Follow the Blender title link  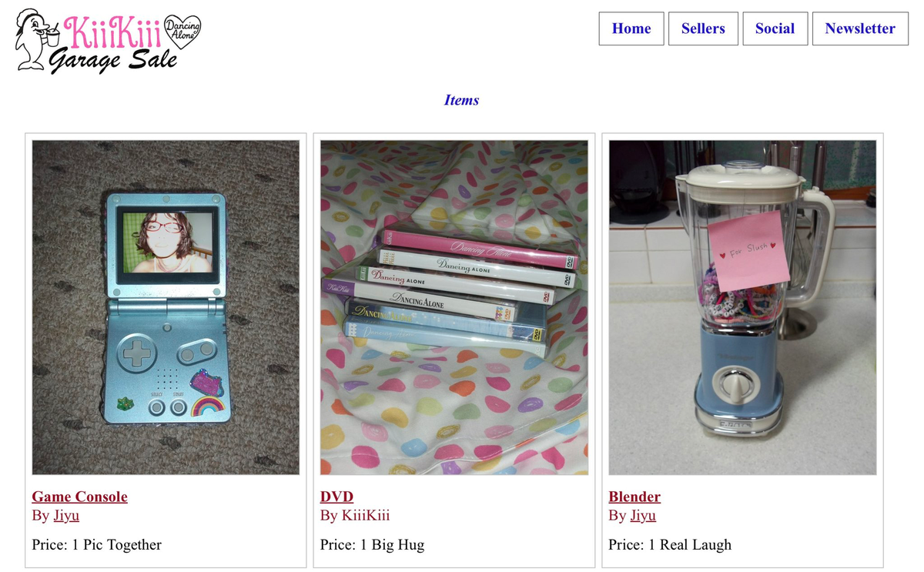[x=634, y=497]
